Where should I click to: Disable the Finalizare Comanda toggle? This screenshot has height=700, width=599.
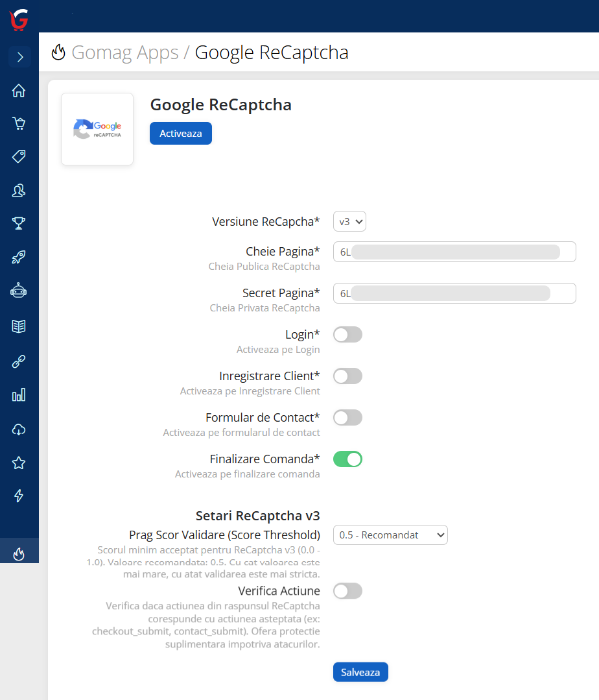pyautogui.click(x=347, y=459)
